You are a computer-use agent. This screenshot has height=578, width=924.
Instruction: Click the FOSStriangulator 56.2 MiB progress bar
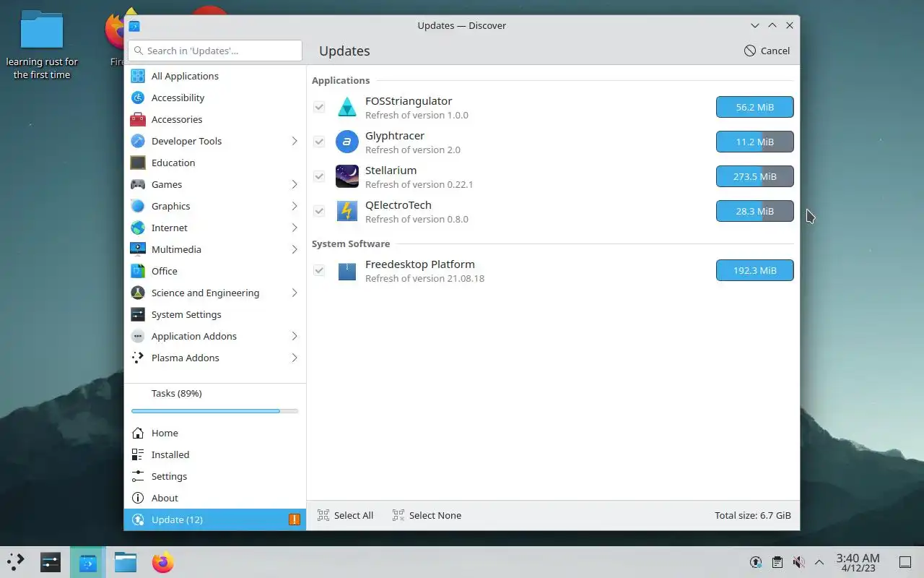pos(755,107)
